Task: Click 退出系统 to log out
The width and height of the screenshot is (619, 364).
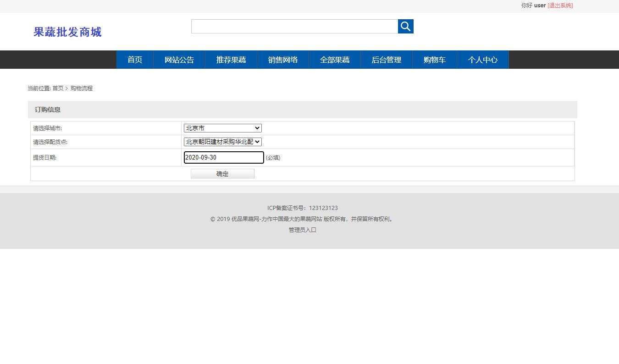Action: click(x=560, y=5)
